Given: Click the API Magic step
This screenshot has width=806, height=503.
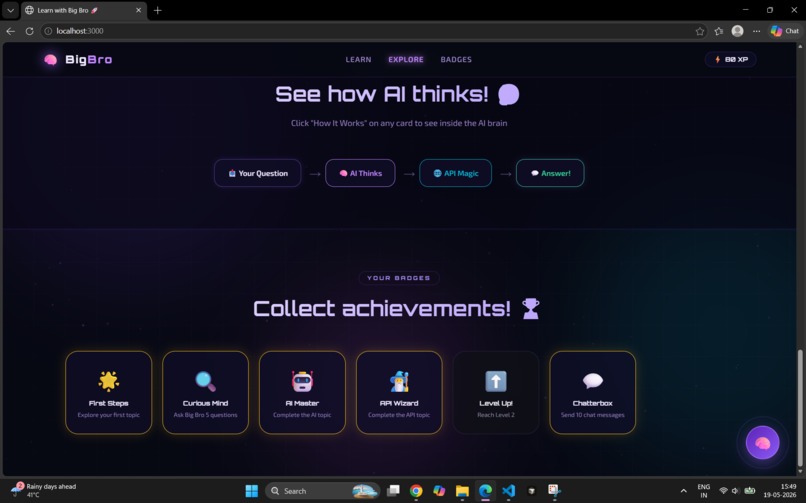Looking at the screenshot, I should 455,173.
